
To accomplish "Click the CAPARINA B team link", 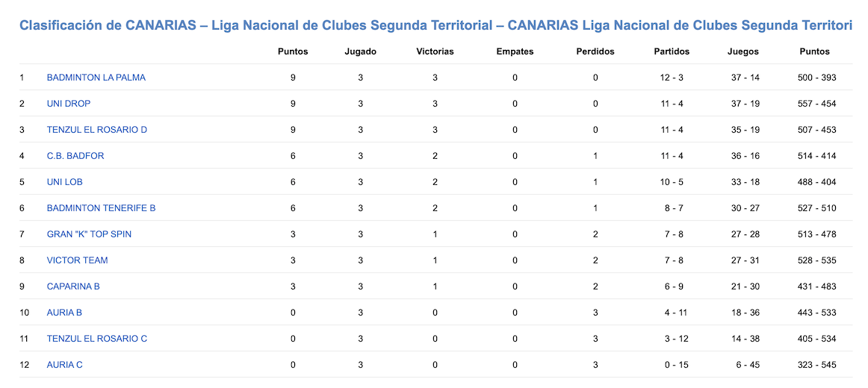I will 73,287.
